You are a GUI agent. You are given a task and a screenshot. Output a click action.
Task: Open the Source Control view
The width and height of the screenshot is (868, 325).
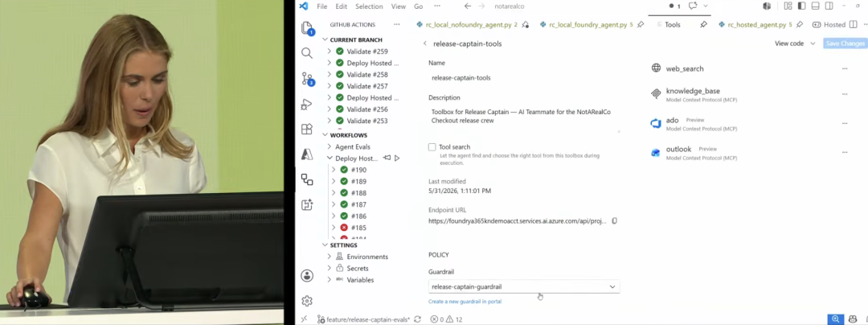(307, 79)
